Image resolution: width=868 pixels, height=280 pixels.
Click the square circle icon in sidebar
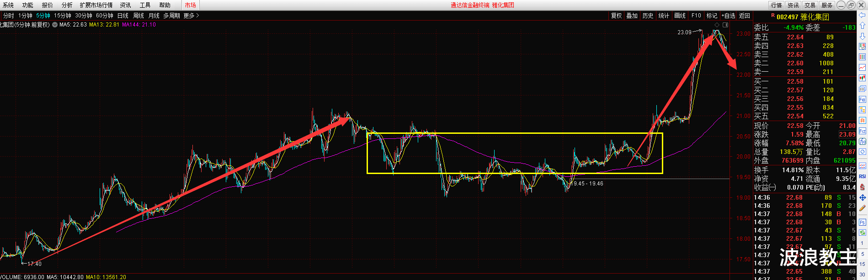coord(862,152)
